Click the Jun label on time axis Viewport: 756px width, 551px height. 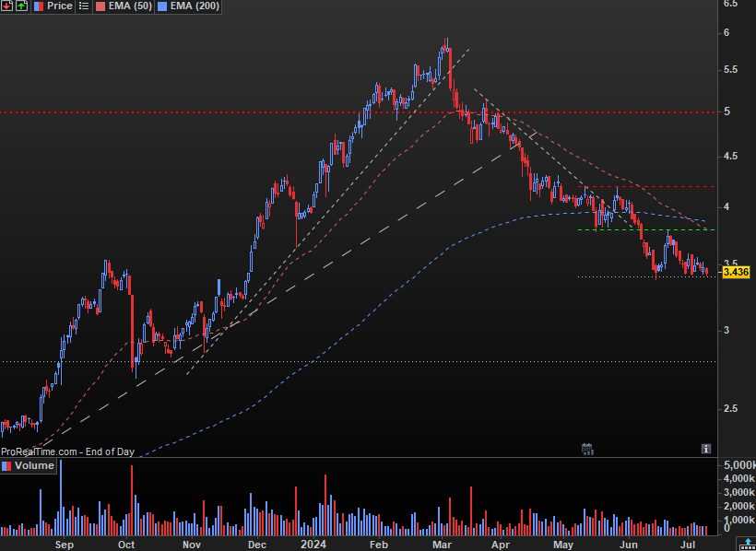(x=629, y=545)
